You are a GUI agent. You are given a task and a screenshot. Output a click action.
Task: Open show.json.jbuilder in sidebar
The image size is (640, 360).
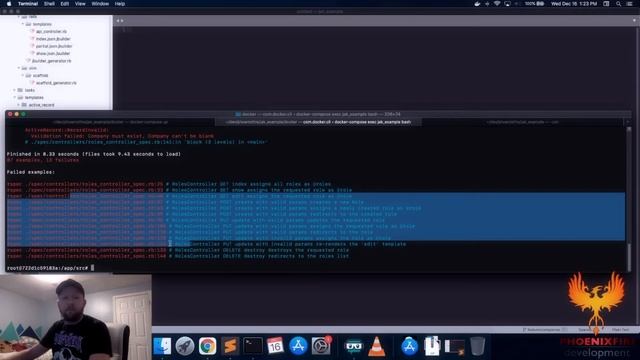point(53,53)
